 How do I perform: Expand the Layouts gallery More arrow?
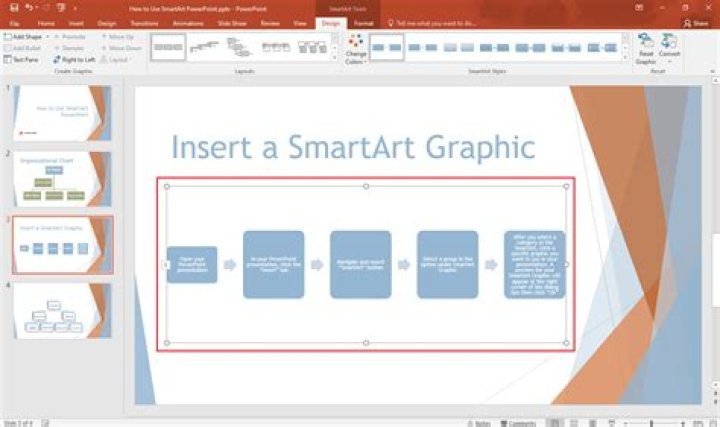[x=335, y=57]
